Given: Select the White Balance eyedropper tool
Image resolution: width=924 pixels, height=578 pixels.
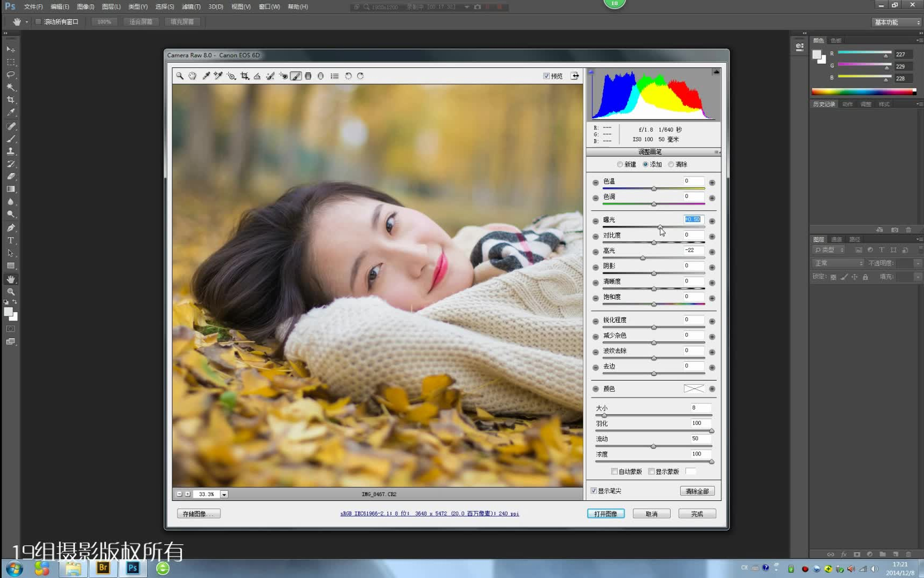Looking at the screenshot, I should 206,76.
